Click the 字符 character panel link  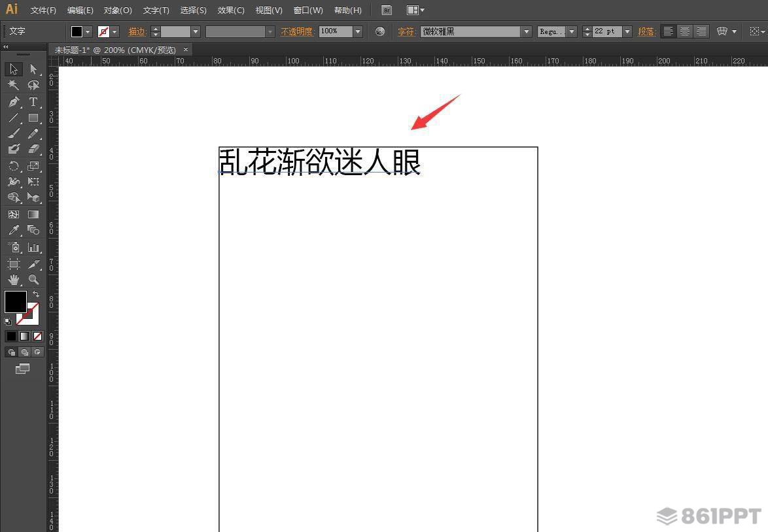[x=406, y=32]
